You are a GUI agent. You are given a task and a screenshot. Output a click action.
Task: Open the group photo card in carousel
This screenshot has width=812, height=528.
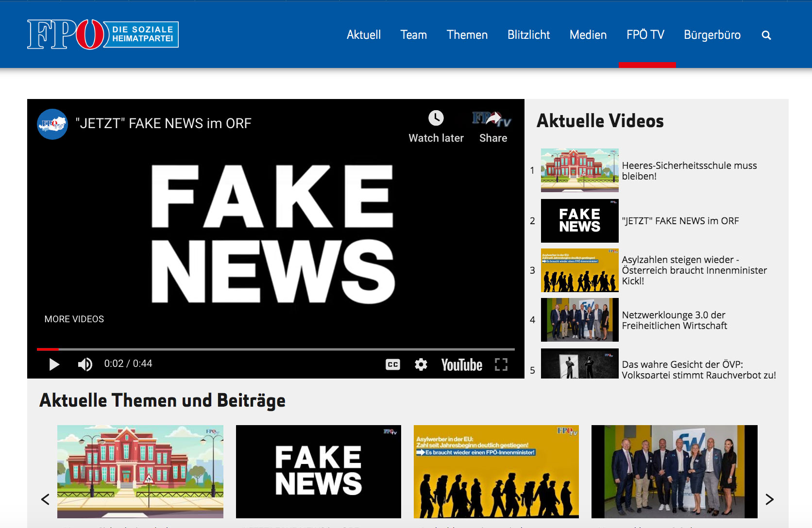pos(675,472)
